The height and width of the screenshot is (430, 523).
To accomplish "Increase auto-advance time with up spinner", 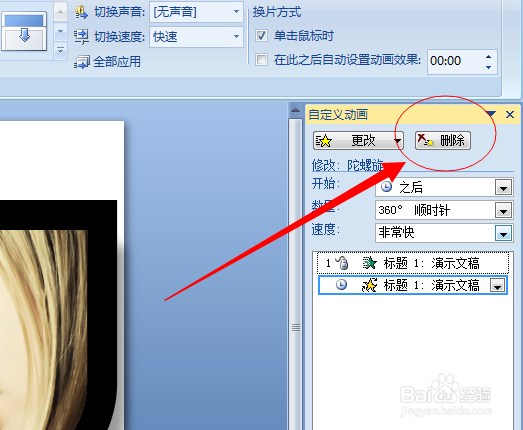I will click(488, 57).
